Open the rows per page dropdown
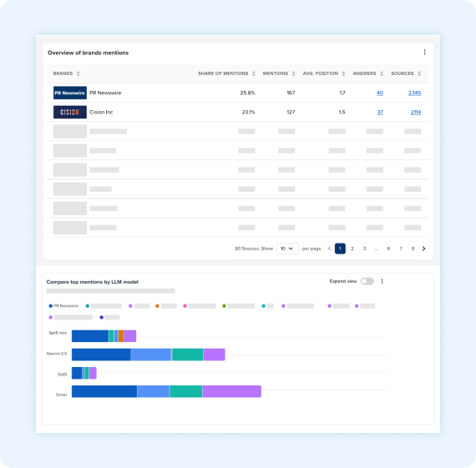Image resolution: width=476 pixels, height=468 pixels. coord(287,249)
